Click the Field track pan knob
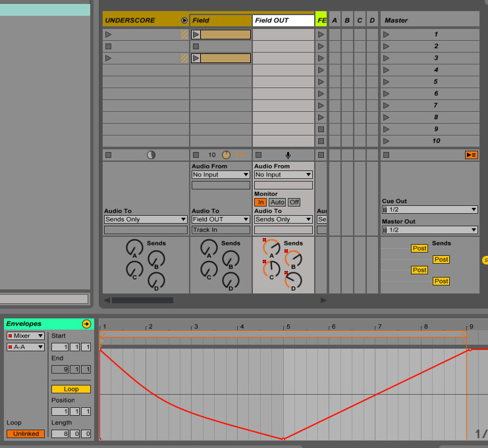The image size is (488, 448). tap(227, 155)
